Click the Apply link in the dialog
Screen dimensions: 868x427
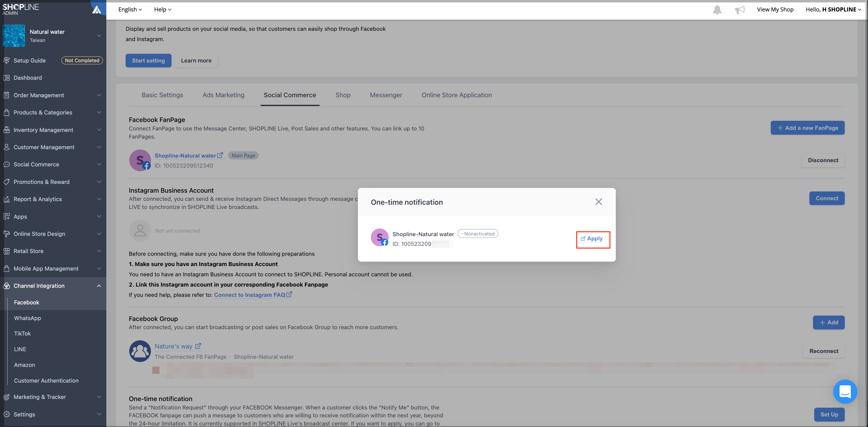[x=592, y=239]
